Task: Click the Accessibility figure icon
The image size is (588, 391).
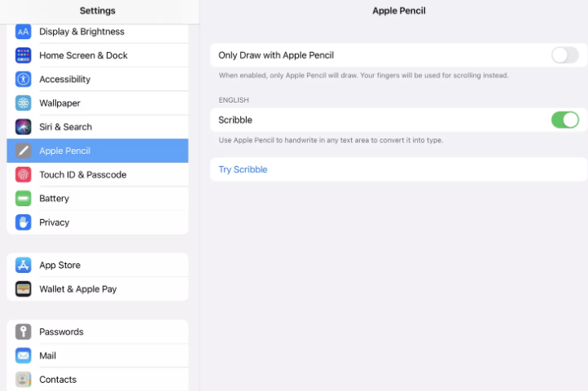Action: tap(24, 79)
